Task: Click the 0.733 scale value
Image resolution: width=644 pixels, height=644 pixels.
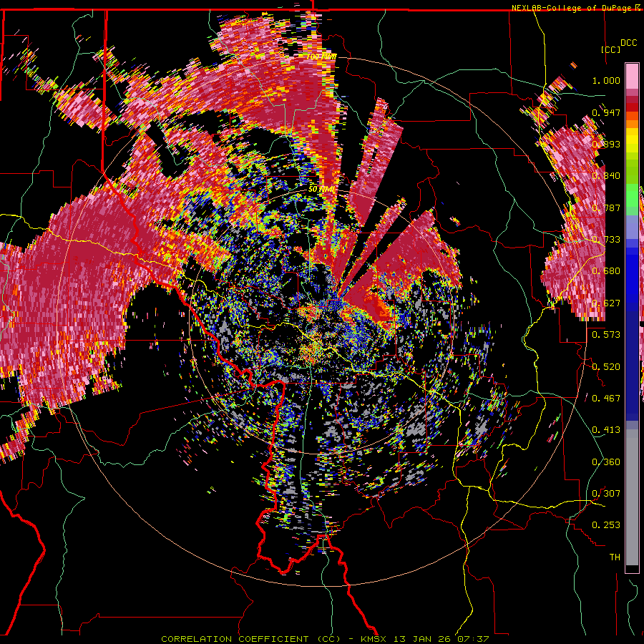Action: coord(606,240)
